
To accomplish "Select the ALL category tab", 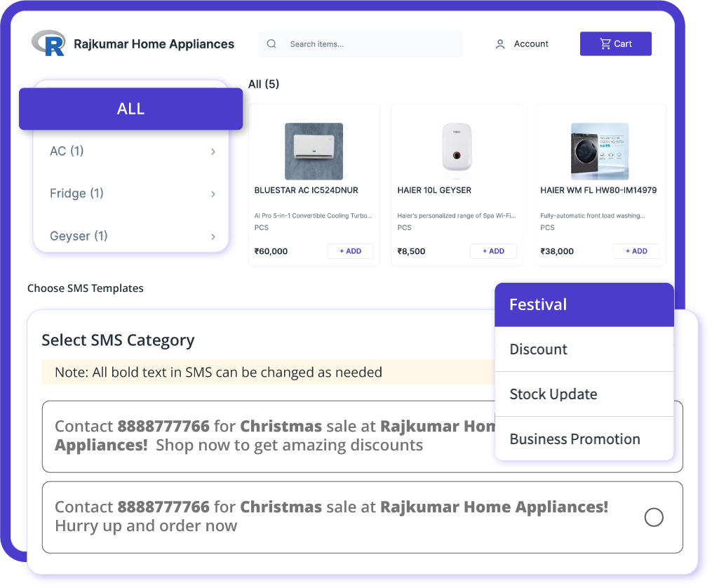I will coord(130,109).
